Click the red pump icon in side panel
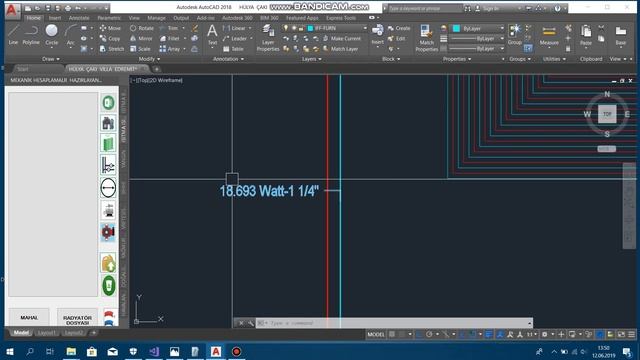Screen dimensions: 640x360 coord(108,232)
